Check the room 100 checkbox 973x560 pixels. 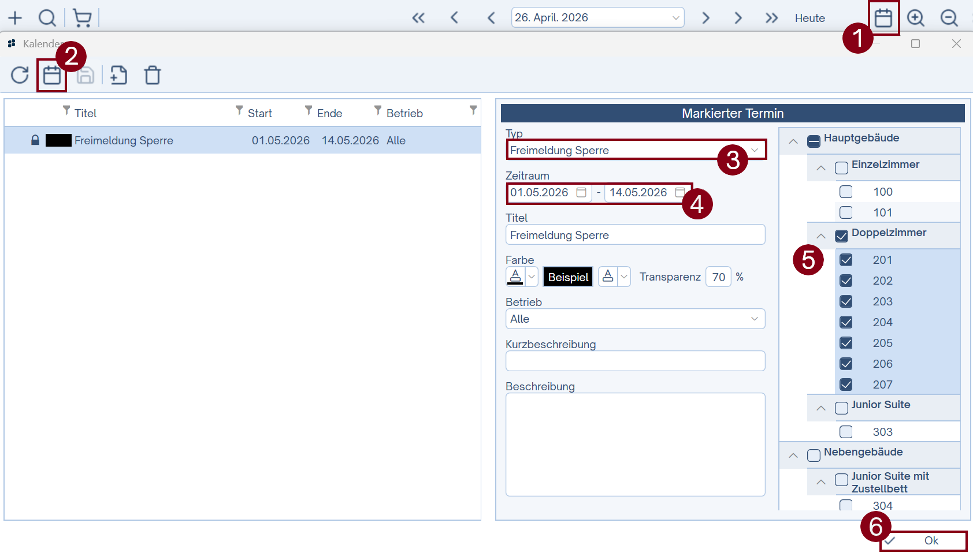click(846, 192)
